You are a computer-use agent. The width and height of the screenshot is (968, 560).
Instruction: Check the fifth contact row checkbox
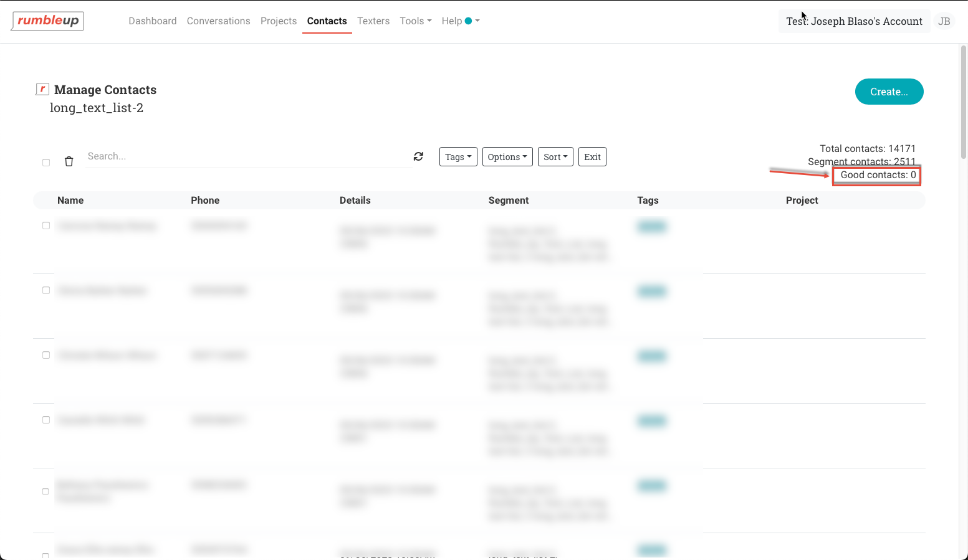coord(46,491)
